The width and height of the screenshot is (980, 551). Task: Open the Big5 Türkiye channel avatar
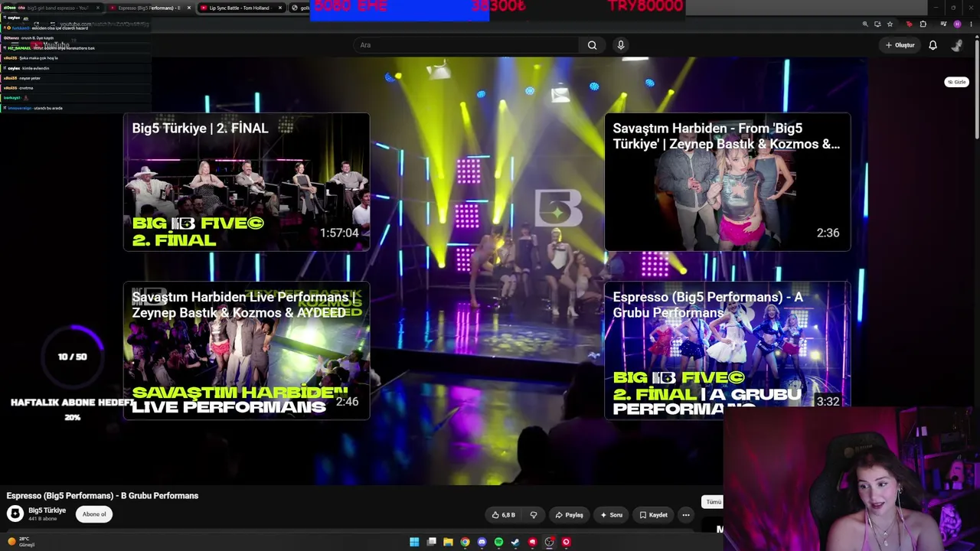coord(15,514)
